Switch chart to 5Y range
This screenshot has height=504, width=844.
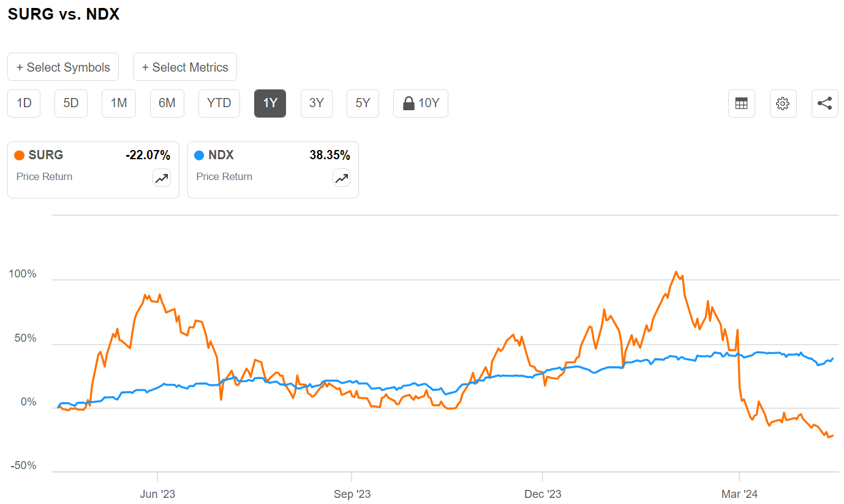tap(363, 103)
